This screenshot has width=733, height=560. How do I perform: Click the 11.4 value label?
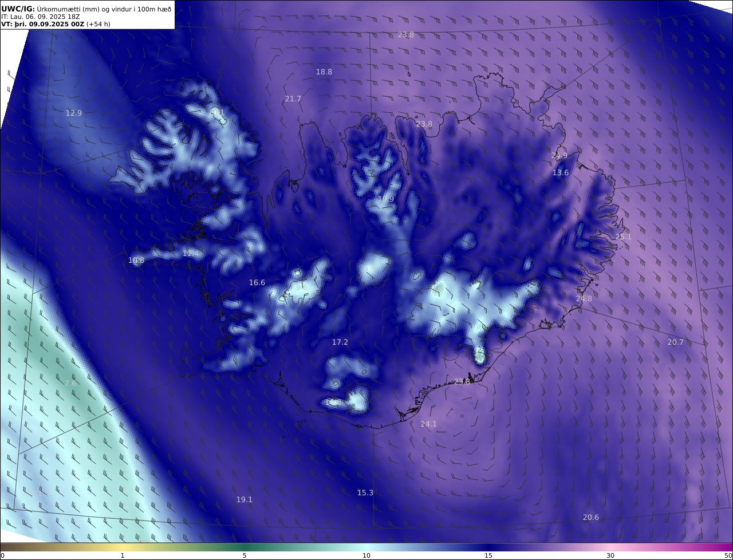(x=191, y=254)
